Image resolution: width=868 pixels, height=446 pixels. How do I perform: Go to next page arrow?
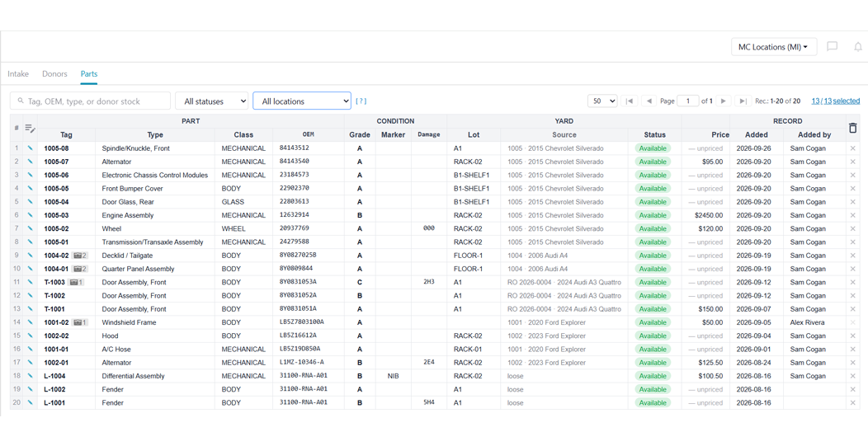[723, 101]
